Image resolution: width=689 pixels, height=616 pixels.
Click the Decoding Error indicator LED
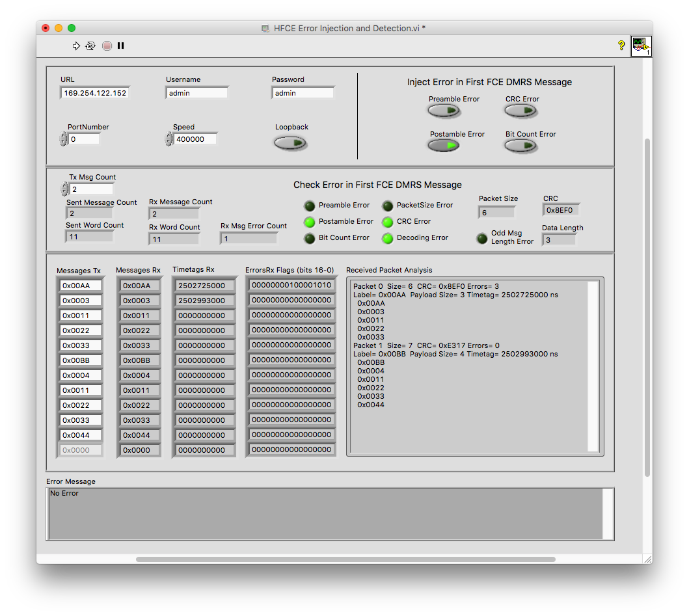click(388, 238)
